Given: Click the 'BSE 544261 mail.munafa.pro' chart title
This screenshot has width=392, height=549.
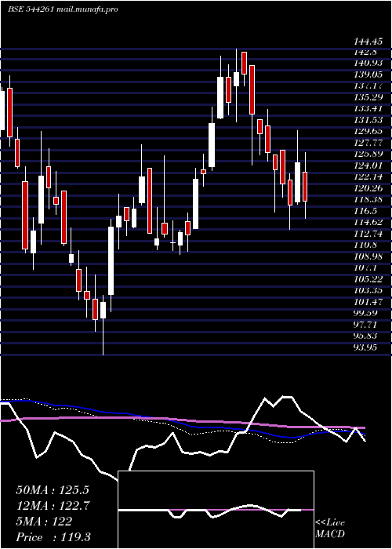Looking at the screenshot, I should (x=63, y=9).
